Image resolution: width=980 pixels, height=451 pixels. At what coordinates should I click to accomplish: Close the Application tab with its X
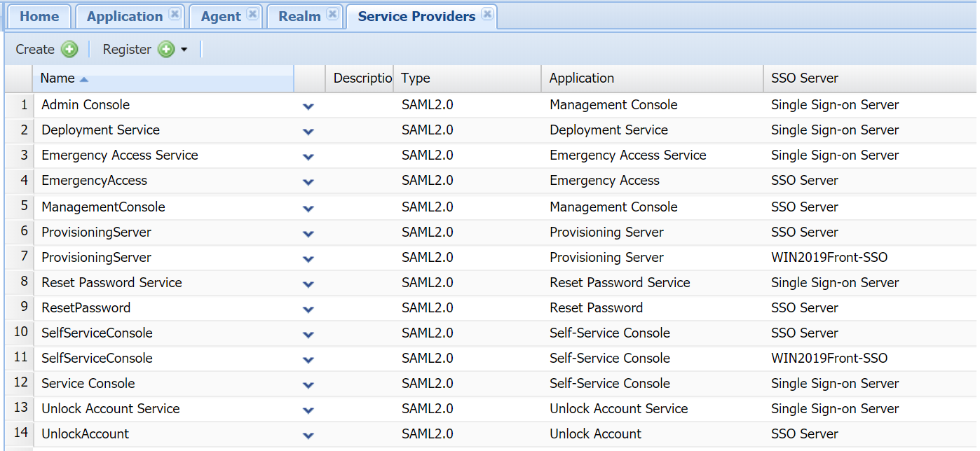point(175,14)
